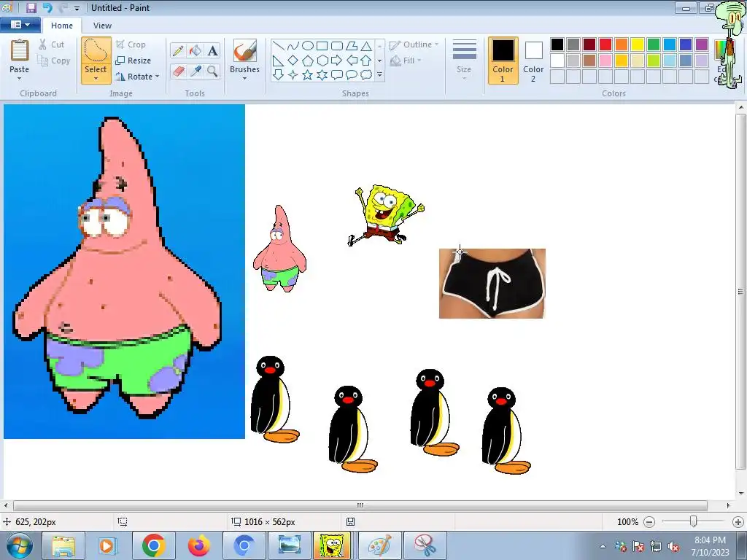Choose the Four-point star shape
The width and height of the screenshot is (747, 560).
coord(293,75)
